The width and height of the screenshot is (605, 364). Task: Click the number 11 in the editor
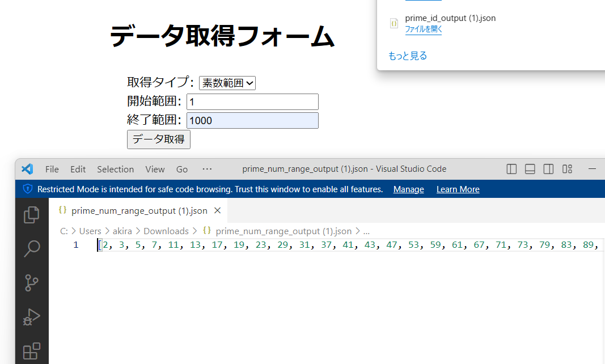click(174, 245)
